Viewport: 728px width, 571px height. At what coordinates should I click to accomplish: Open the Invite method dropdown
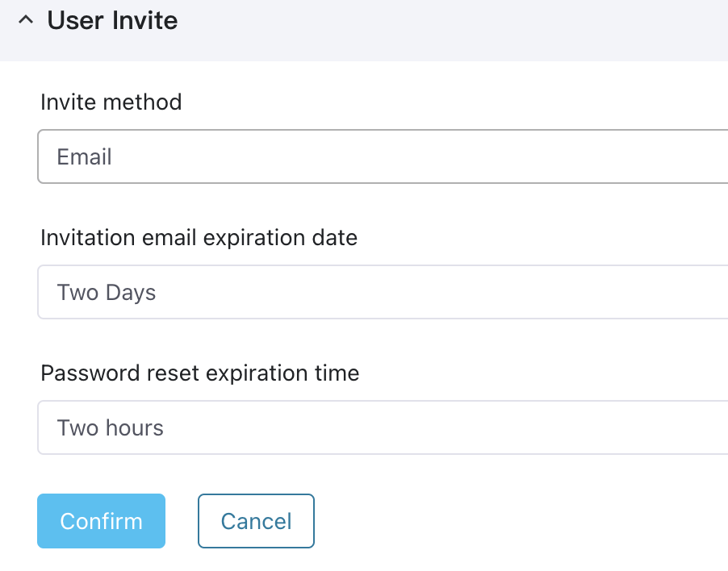[383, 156]
